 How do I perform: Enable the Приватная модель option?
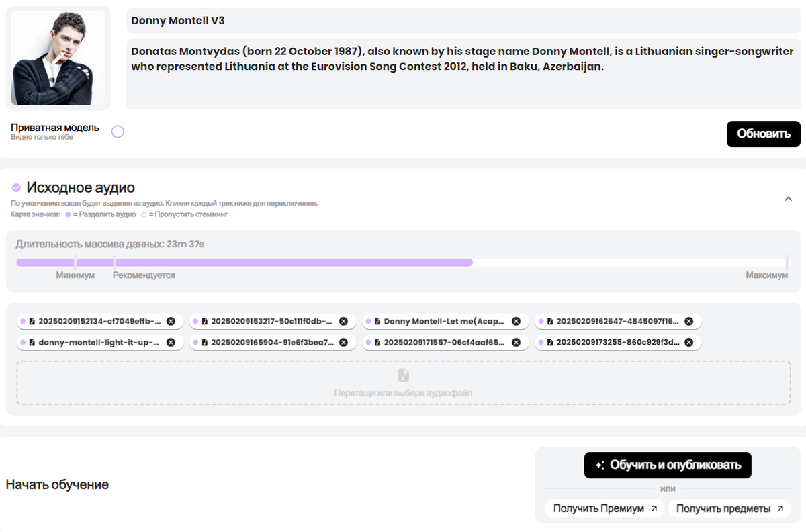118,132
